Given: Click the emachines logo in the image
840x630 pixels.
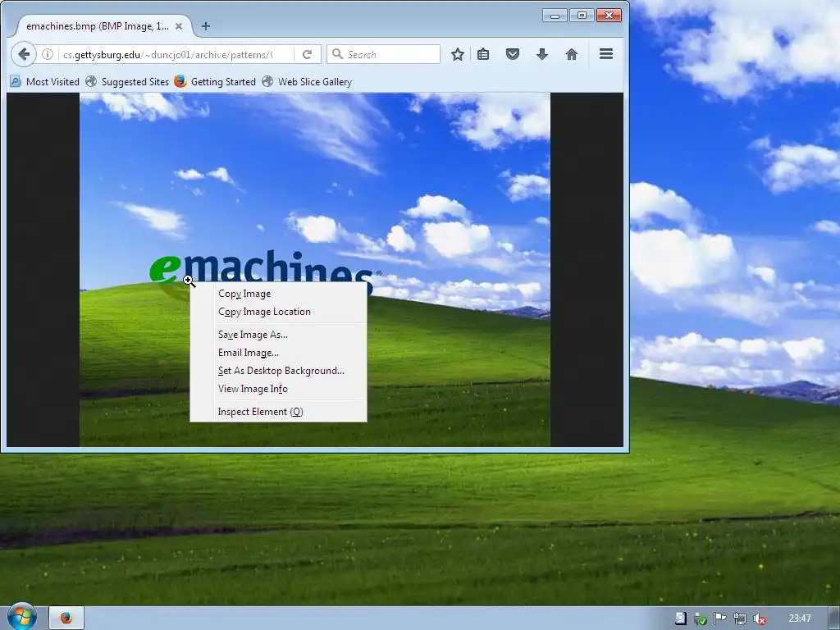Looking at the screenshot, I should pyautogui.click(x=265, y=267).
